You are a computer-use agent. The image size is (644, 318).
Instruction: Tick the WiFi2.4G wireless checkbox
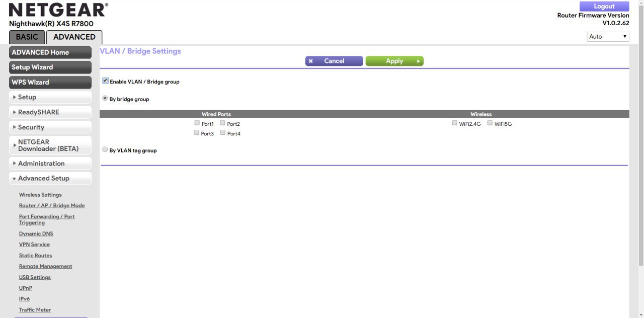(x=455, y=123)
